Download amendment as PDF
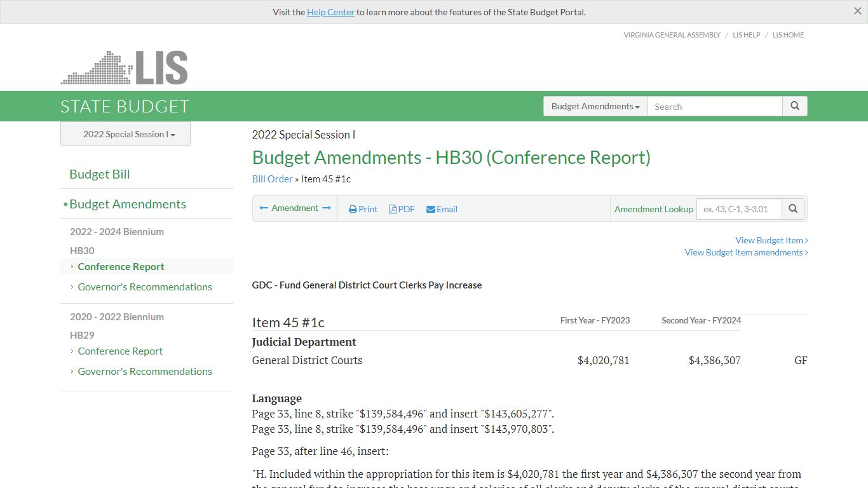Image resolution: width=868 pixels, height=488 pixels. (402, 209)
